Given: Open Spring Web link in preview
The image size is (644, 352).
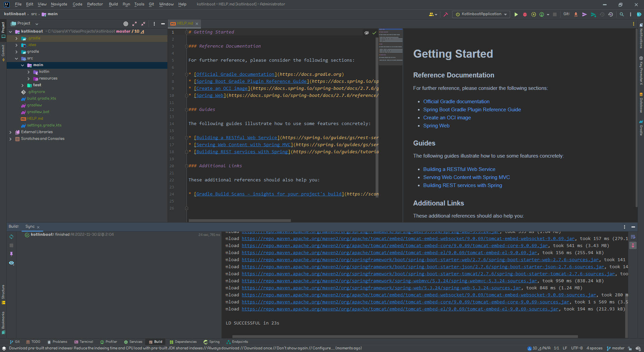Looking at the screenshot, I should [436, 126].
